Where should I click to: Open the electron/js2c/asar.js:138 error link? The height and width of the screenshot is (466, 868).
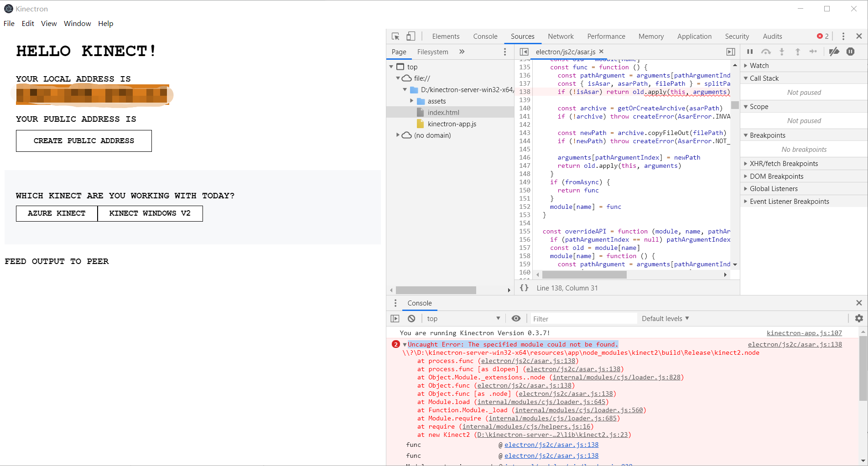tap(795, 344)
